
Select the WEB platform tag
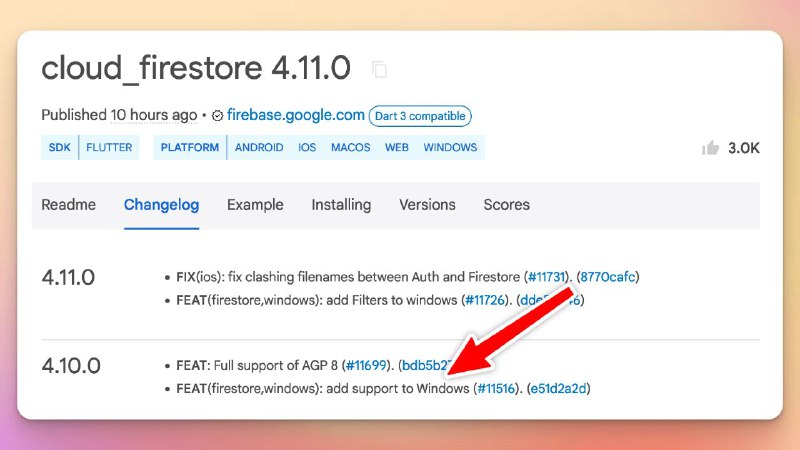pyautogui.click(x=396, y=147)
